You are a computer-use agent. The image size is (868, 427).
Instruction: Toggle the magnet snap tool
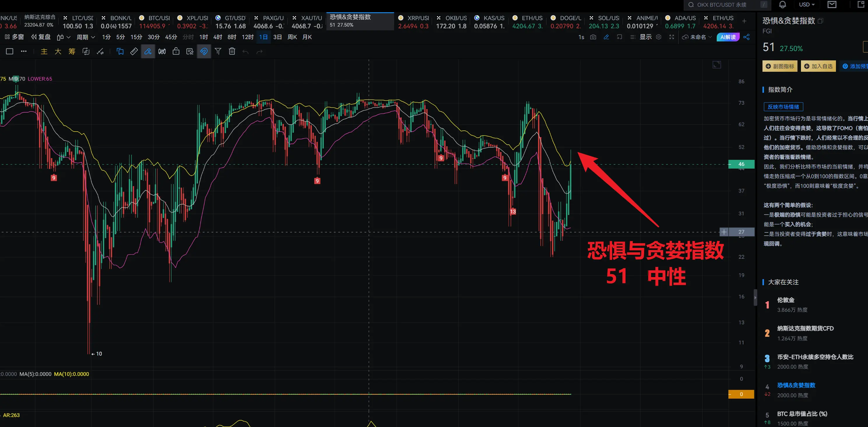tap(204, 51)
